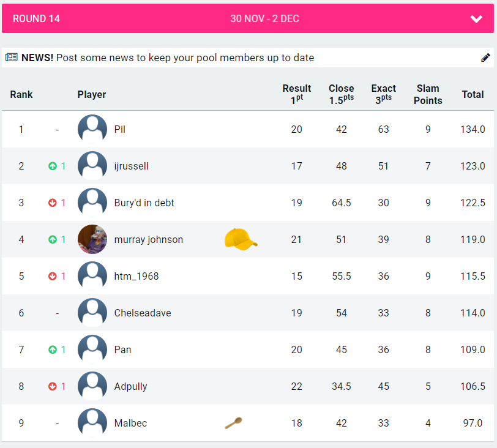Click the ROUND 14 label
497x448 pixels.
(x=36, y=19)
